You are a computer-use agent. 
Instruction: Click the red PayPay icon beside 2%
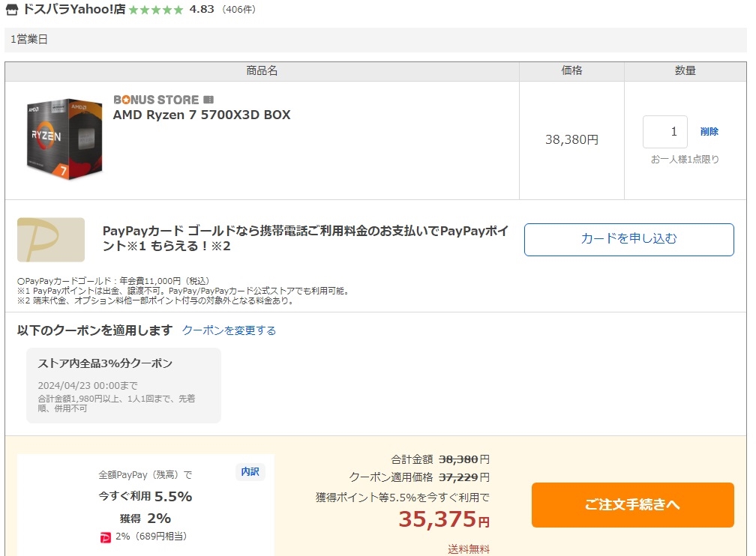pos(105,537)
